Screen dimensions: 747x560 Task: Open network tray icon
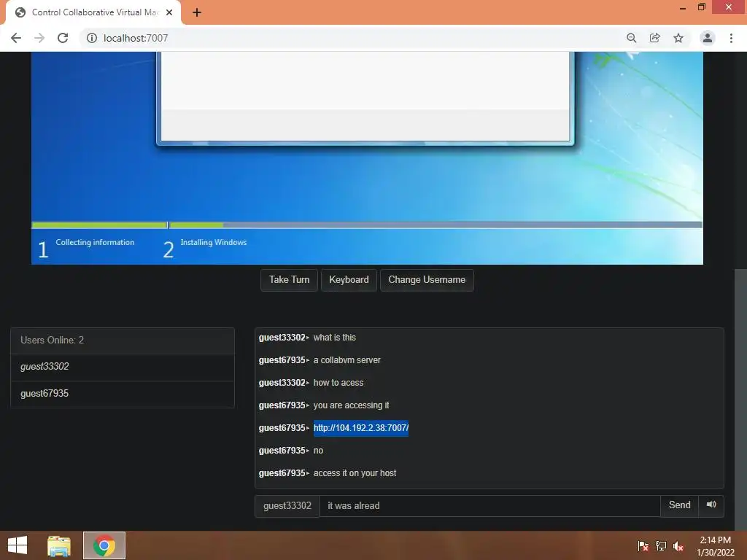pos(661,546)
